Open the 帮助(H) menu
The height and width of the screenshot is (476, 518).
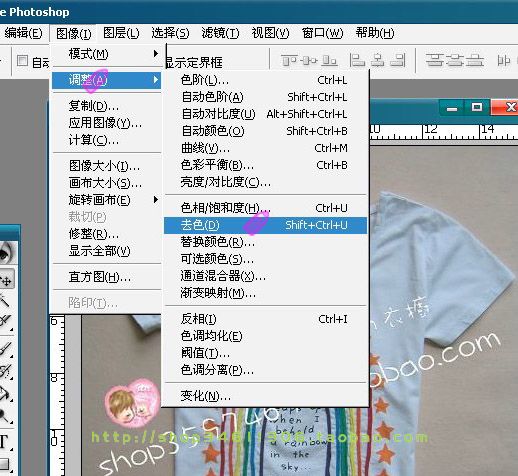pos(375,33)
